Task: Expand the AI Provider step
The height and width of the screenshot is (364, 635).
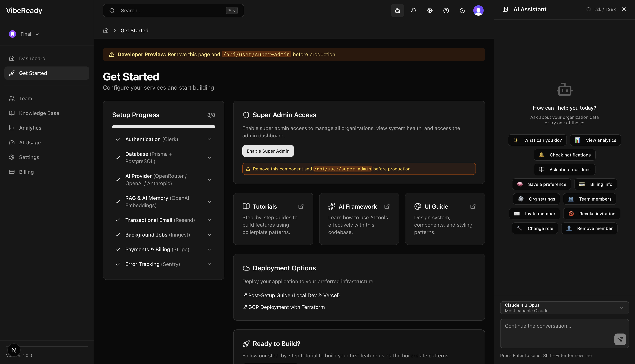Action: point(163,179)
